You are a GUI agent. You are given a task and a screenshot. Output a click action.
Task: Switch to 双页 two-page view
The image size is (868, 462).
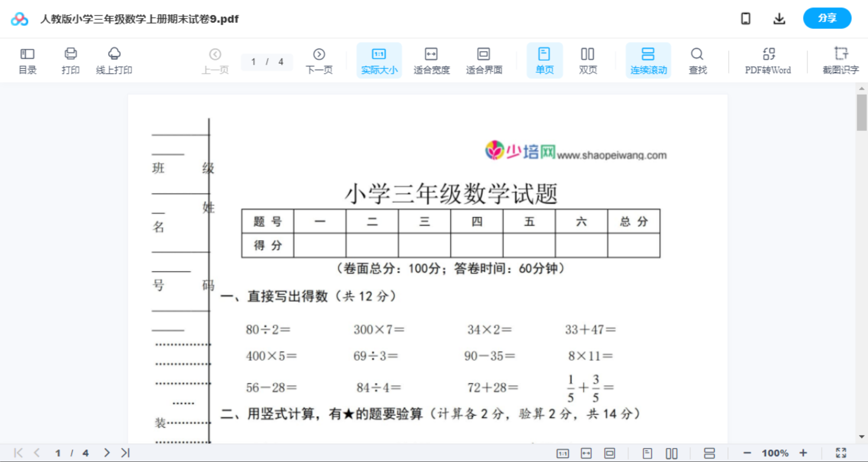pos(588,60)
